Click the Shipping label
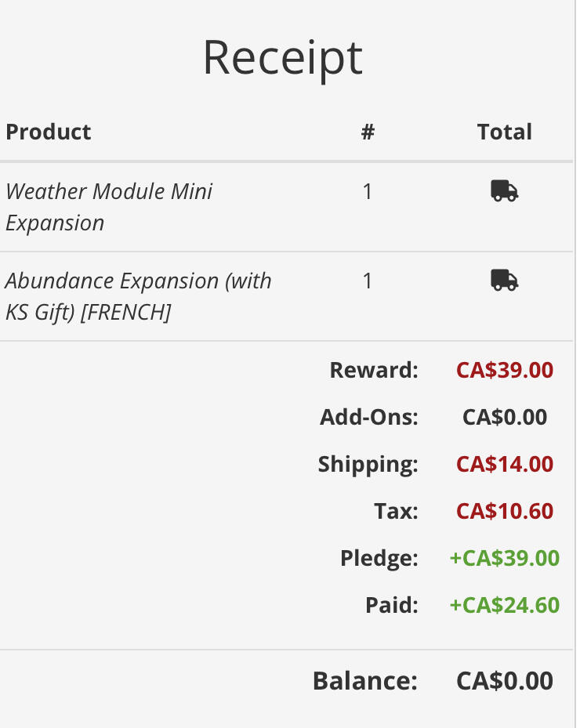 (368, 465)
